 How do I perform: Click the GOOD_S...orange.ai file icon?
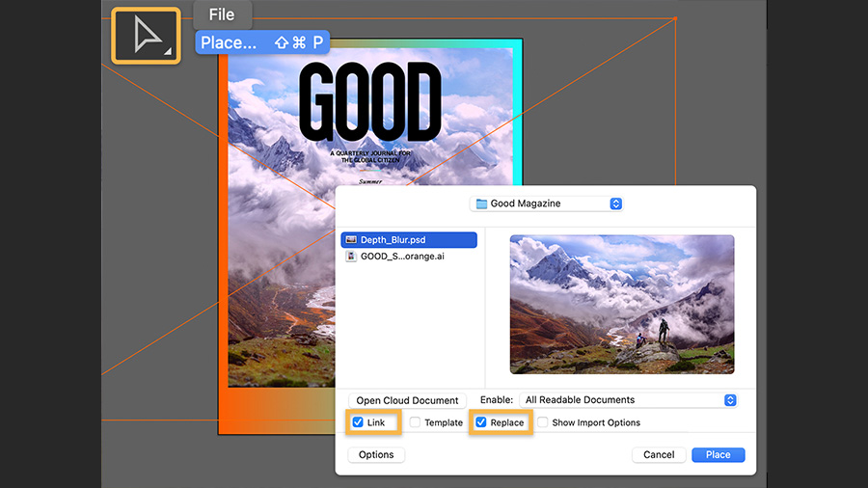tap(351, 257)
